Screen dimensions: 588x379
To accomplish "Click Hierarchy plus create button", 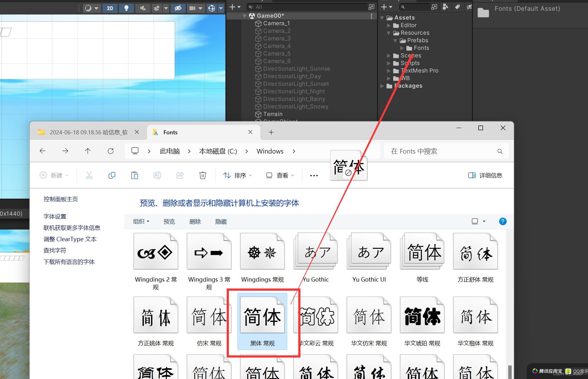I will (x=235, y=7).
